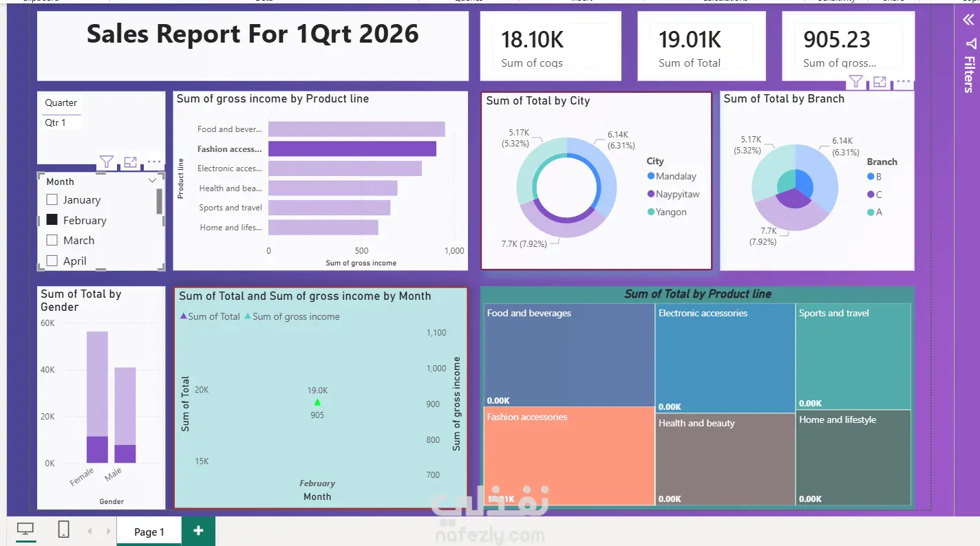
Task: Click the Home and lifestyle treemap tile
Action: coord(853,458)
